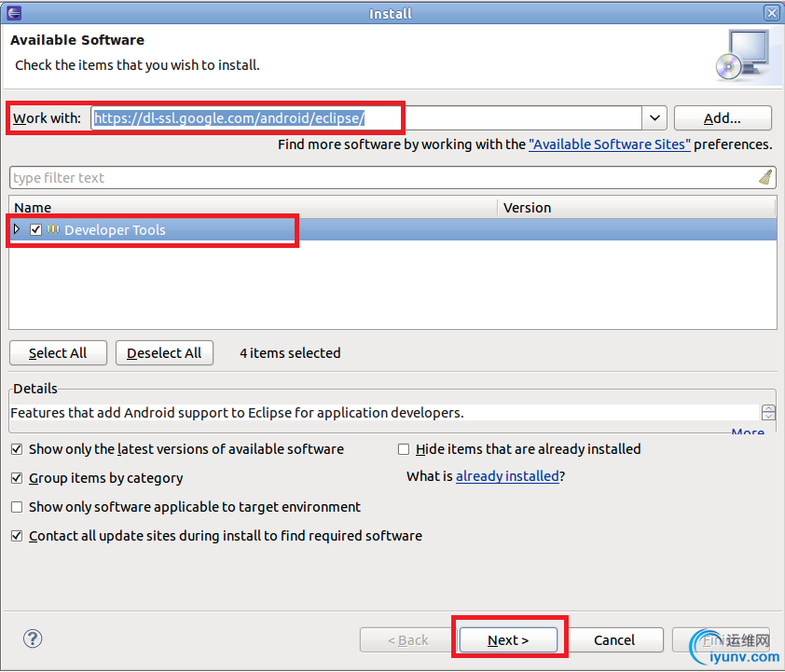Select the Developer Tools row text
Screen dimensions: 785x672
point(115,229)
